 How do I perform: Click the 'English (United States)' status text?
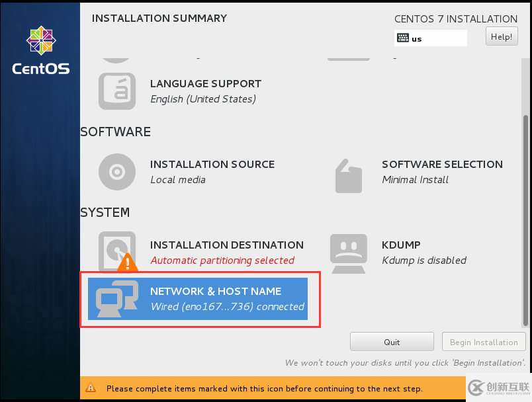point(203,99)
